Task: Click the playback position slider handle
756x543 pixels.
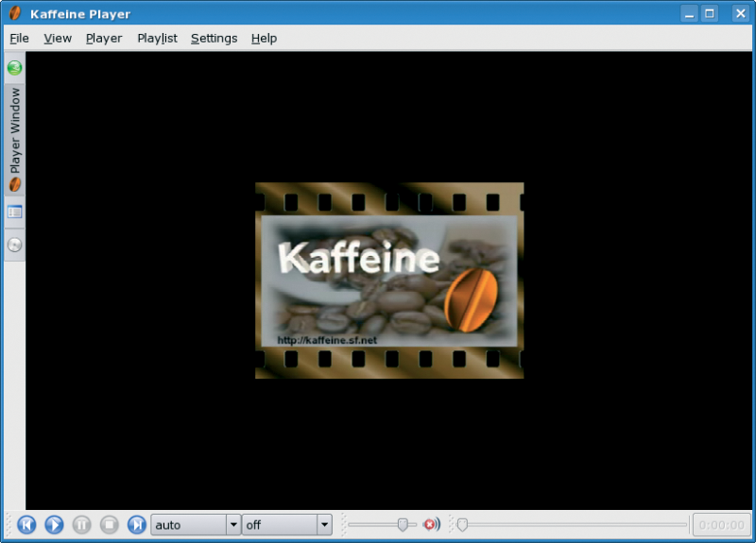Action: point(462,525)
